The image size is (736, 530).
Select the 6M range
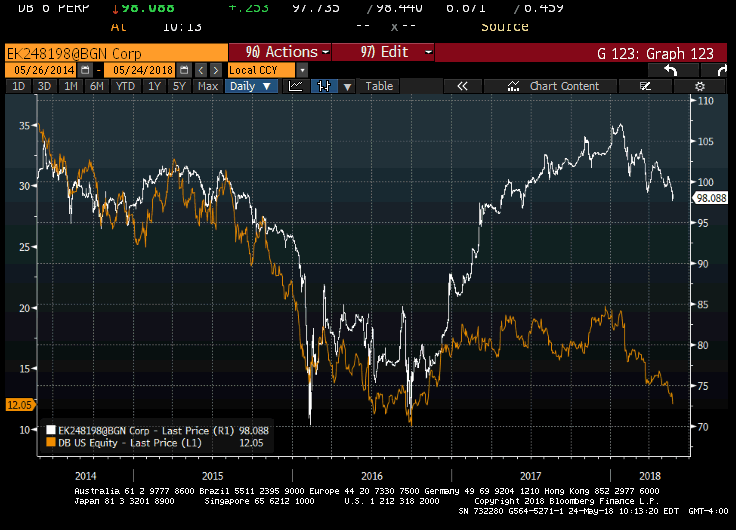97,86
